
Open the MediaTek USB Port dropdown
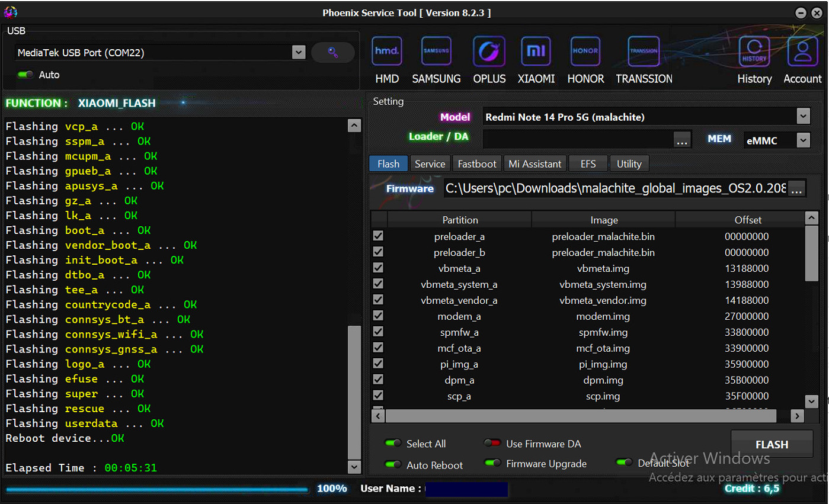point(299,53)
